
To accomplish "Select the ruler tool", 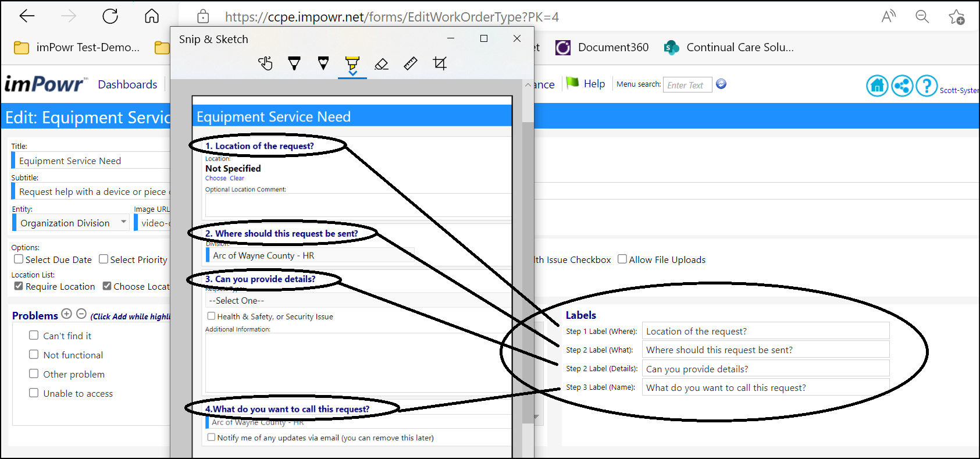I will 411,63.
